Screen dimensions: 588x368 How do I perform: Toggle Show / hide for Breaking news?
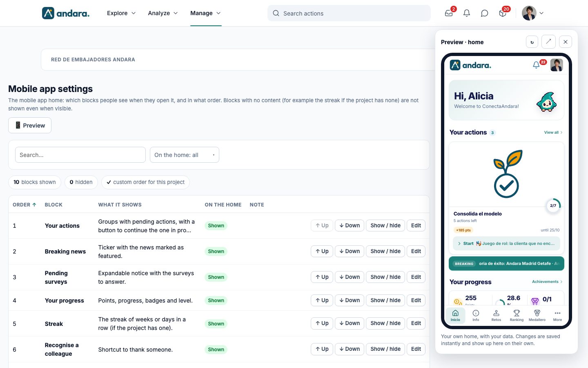tap(385, 251)
